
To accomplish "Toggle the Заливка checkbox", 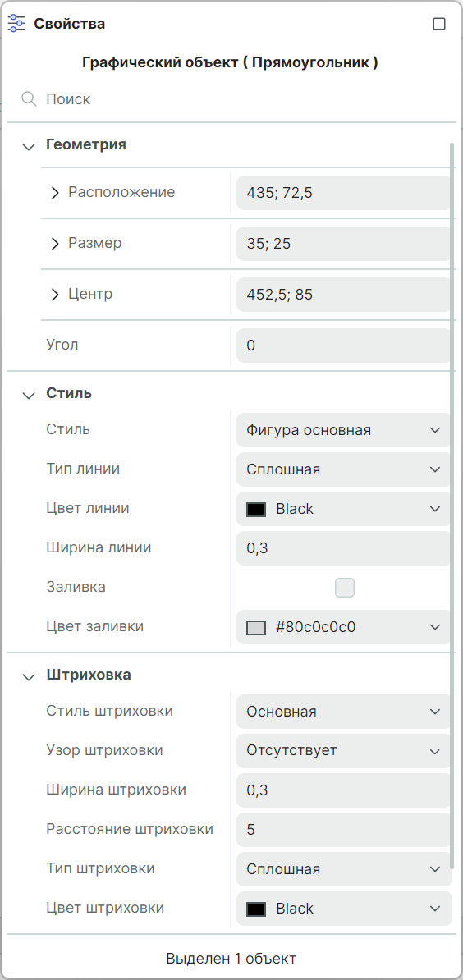I will pyautogui.click(x=344, y=588).
